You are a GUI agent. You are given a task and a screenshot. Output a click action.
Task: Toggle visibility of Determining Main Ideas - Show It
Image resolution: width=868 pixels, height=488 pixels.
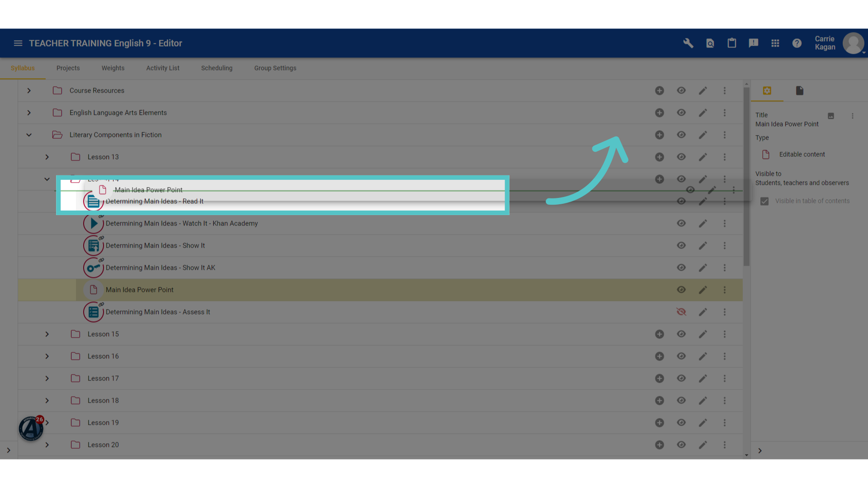[681, 246]
